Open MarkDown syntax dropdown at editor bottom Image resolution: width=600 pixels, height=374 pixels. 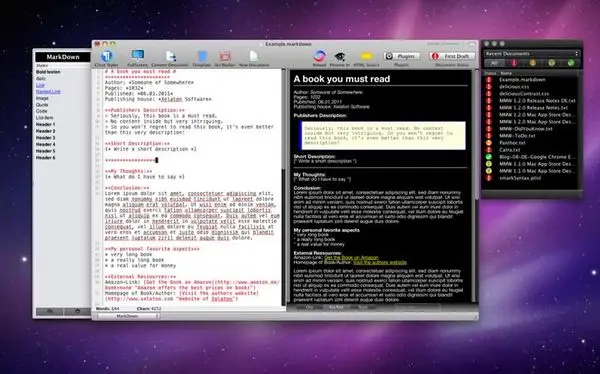click(129, 316)
